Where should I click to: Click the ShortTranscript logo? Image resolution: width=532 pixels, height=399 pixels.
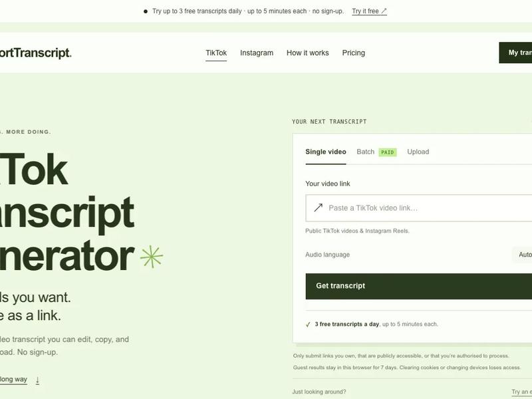(35, 53)
